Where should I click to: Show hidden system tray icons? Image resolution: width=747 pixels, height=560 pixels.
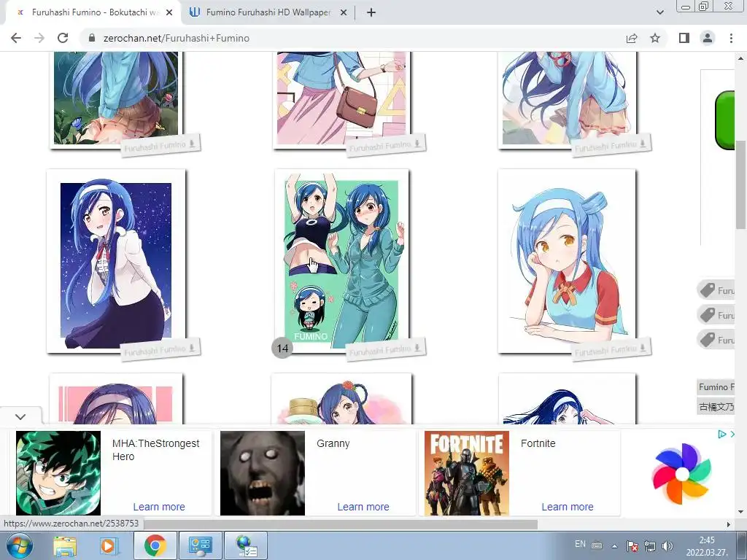(x=614, y=545)
